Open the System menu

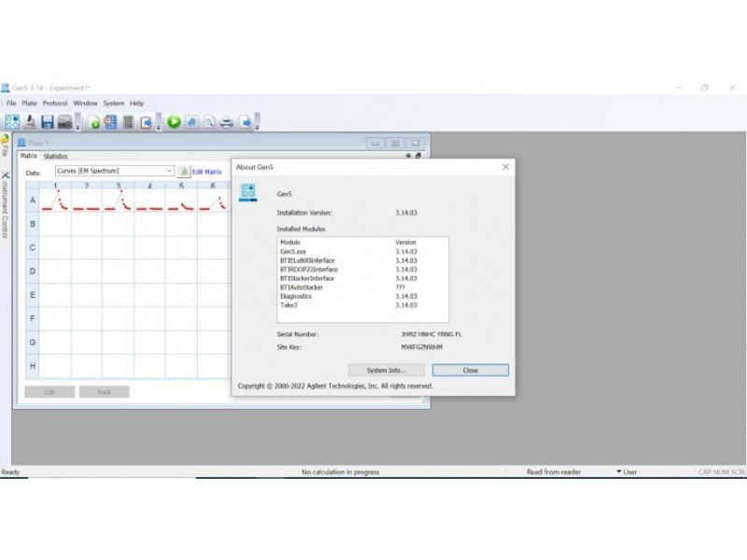[113, 103]
